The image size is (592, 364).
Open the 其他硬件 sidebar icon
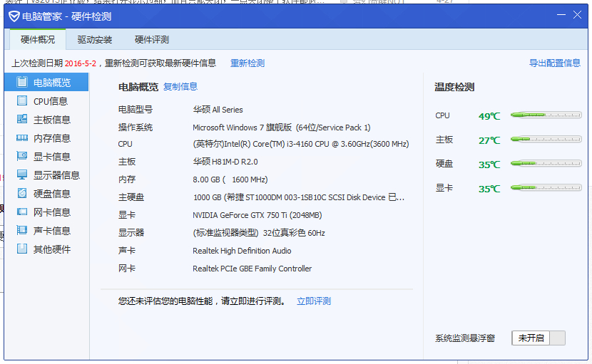[22, 249]
